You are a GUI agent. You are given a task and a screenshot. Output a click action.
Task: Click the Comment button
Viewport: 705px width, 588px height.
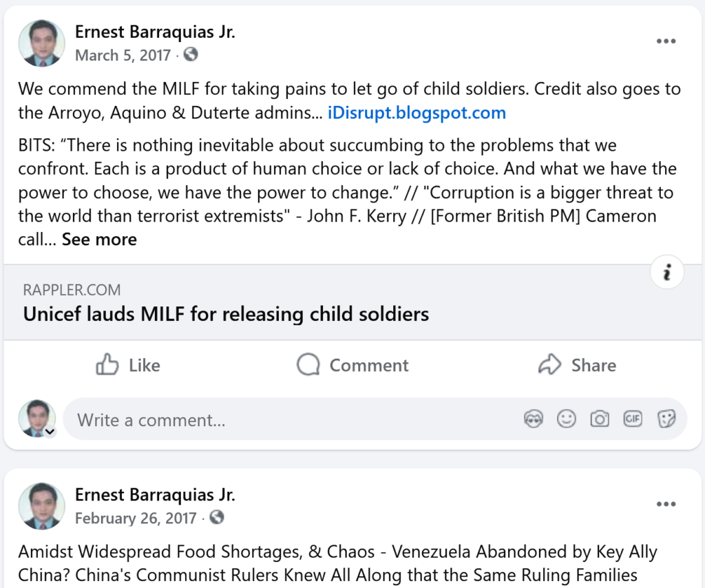coord(352,365)
